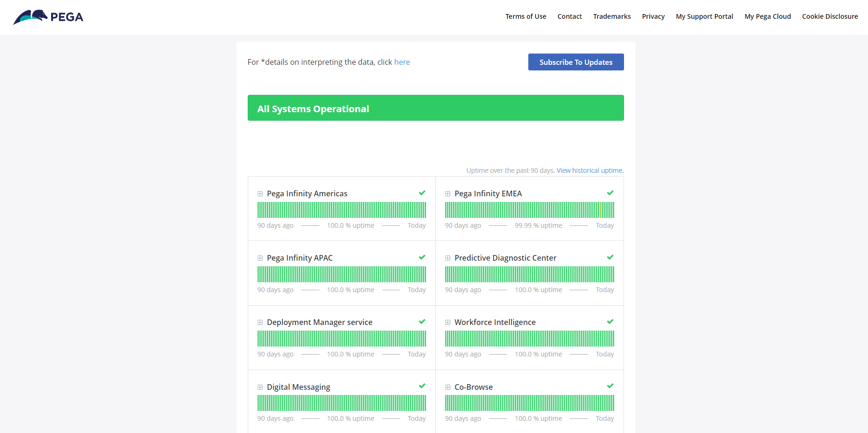The image size is (868, 433).
Task: Click Workforce Intelligence uptime bar graph
Action: click(x=530, y=339)
